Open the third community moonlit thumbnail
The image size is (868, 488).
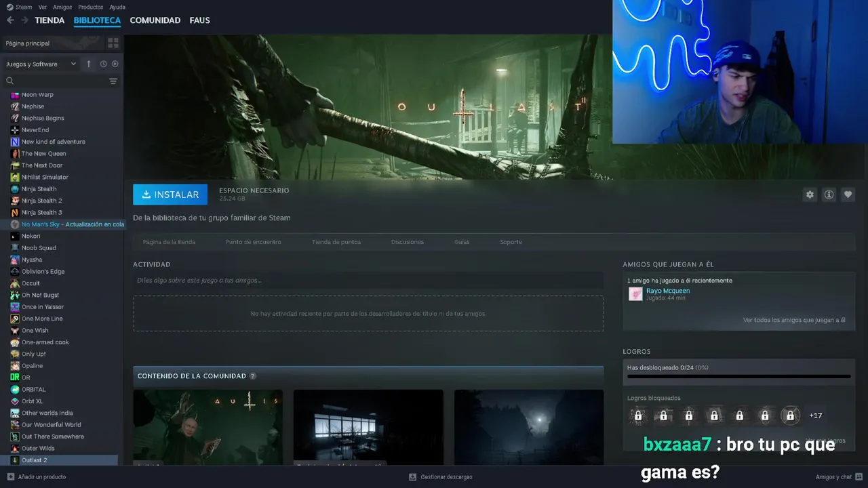pos(529,426)
